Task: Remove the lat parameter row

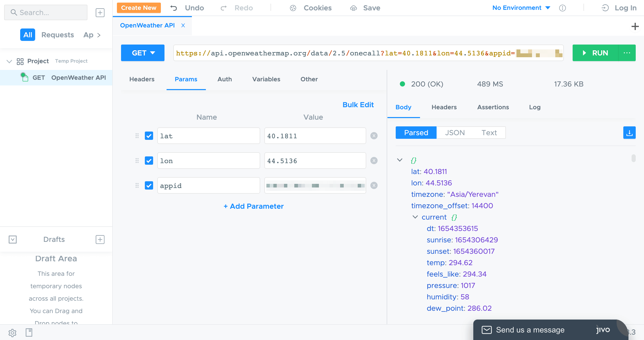Action: coord(374,136)
